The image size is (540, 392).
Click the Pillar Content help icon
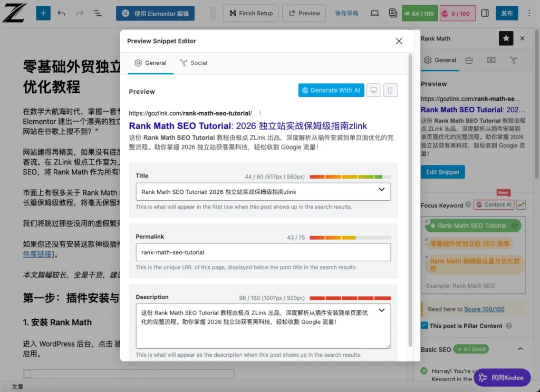pos(509,326)
